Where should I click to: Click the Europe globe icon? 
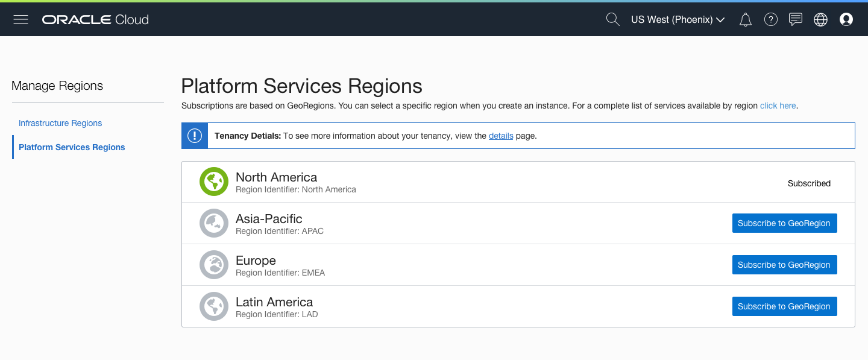(214, 265)
